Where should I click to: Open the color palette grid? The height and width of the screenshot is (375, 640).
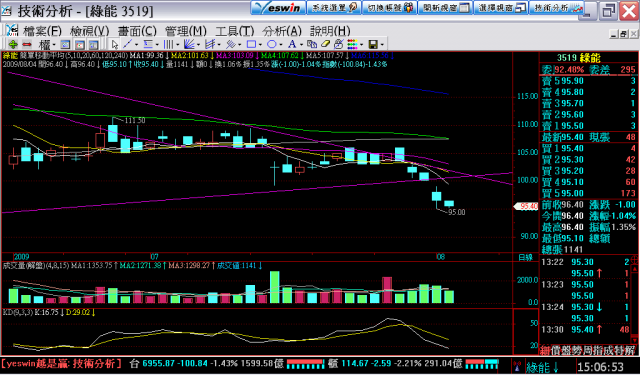point(352,44)
